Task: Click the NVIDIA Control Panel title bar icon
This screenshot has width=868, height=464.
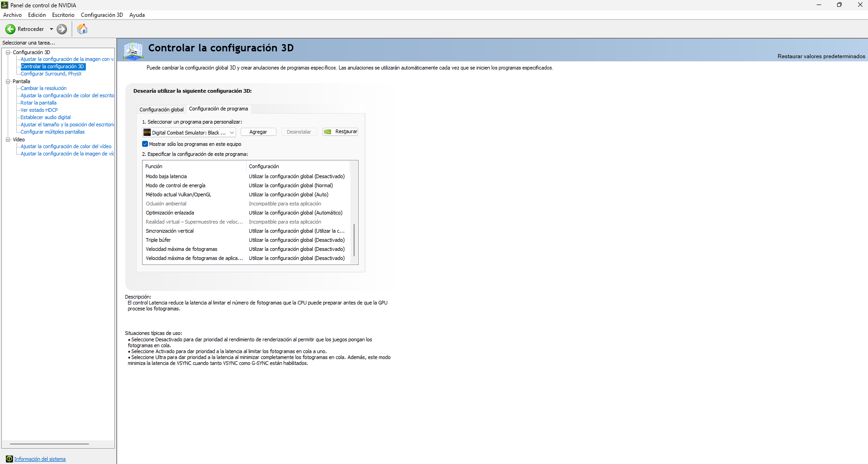Action: [5, 5]
